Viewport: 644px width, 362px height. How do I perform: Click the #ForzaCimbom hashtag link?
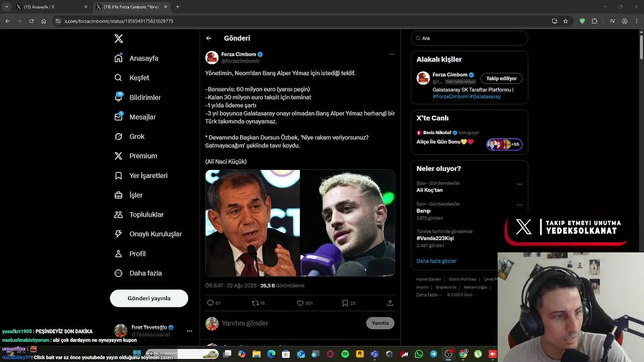(450, 97)
